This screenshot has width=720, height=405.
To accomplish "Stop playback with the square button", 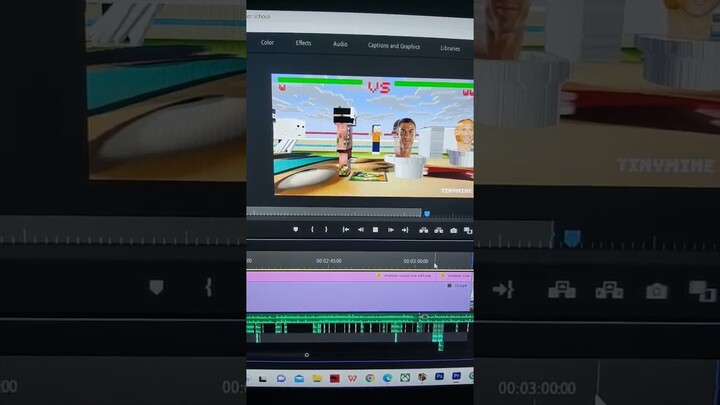I will (x=376, y=230).
